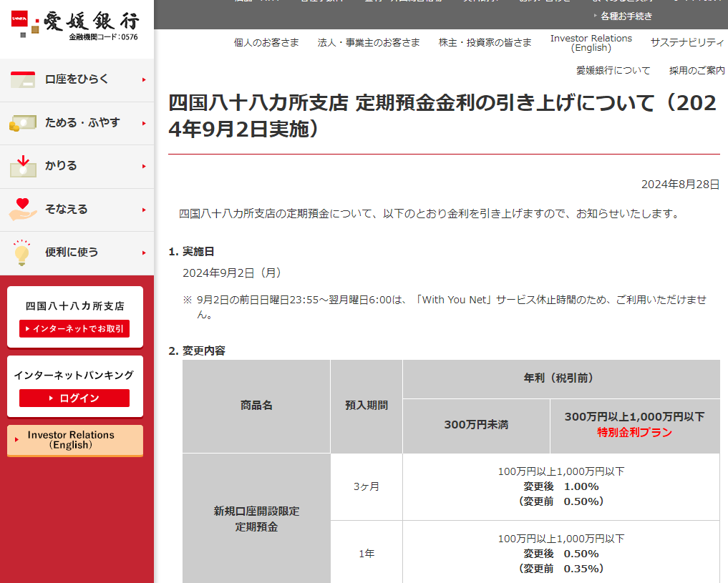This screenshot has height=583, width=728.
Task: Click the インターネットバンキング sidebar heading
Action: coord(74,376)
